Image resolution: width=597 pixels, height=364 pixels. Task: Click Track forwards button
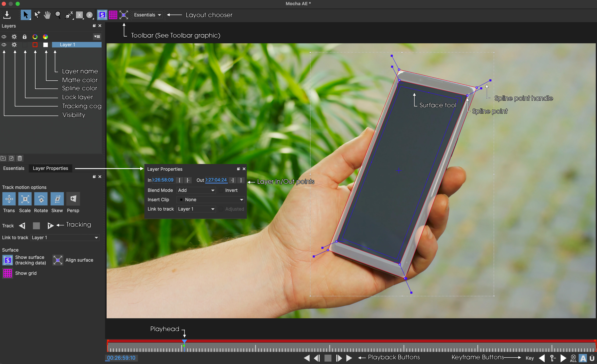50,226
